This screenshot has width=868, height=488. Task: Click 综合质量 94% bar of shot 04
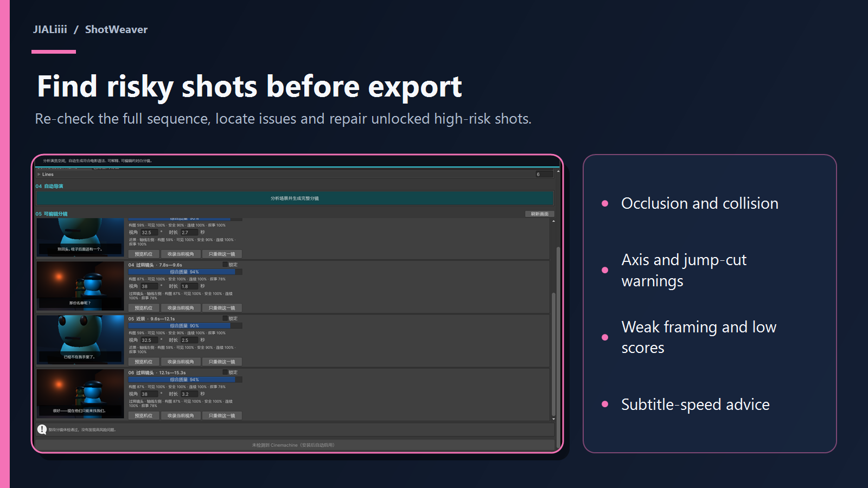(185, 272)
